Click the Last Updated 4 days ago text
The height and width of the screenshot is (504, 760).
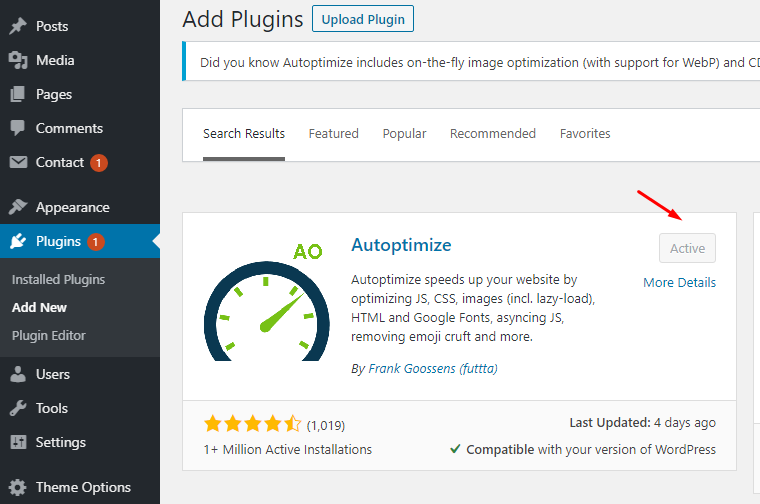[643, 423]
